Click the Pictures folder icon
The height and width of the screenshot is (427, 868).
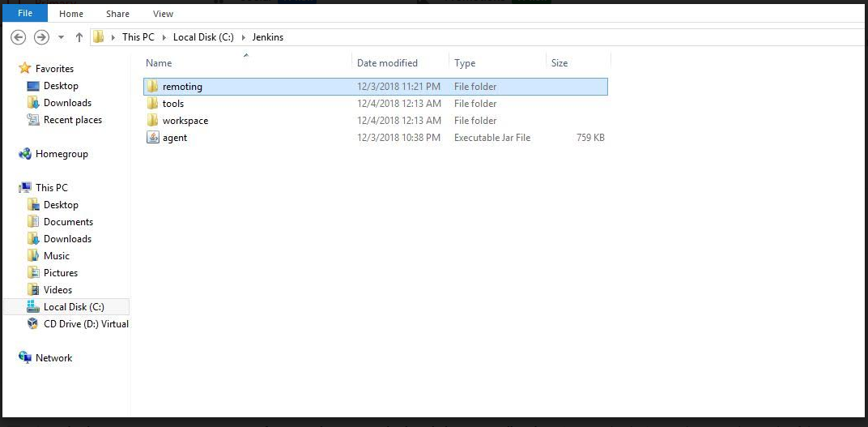coord(34,272)
